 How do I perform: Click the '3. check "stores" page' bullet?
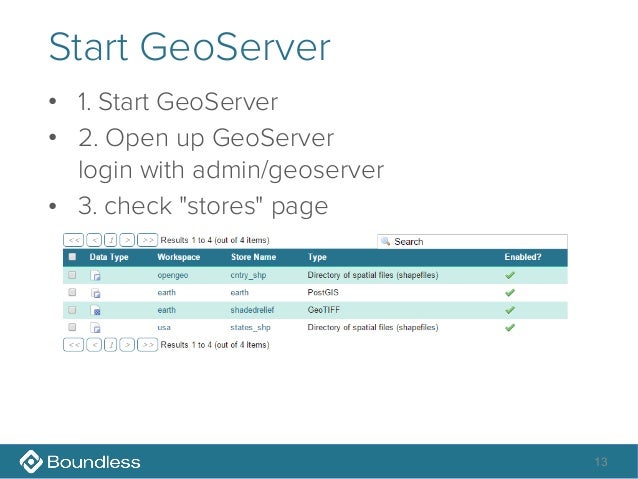click(203, 206)
